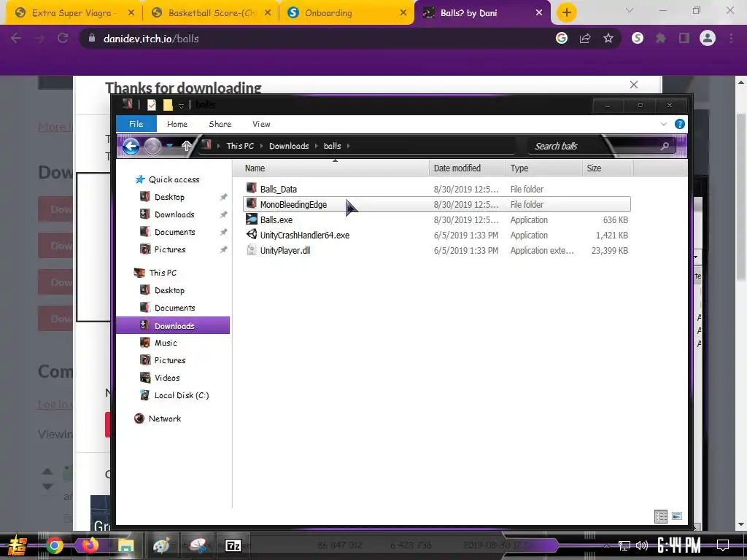The height and width of the screenshot is (560, 747).
Task: Click the Explorer back arrow button
Action: [131, 146]
